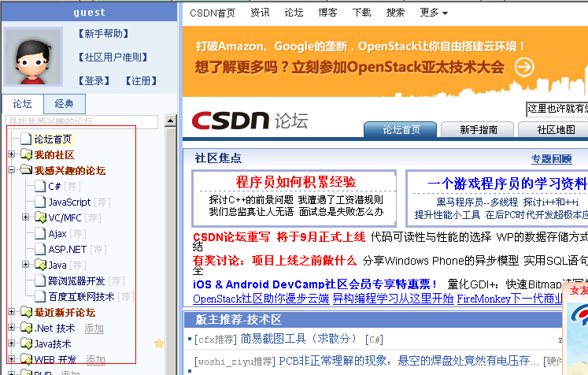This screenshot has height=375, width=588.
Task: Click the 跨浏览器开发 page icon
Action: tap(40, 280)
